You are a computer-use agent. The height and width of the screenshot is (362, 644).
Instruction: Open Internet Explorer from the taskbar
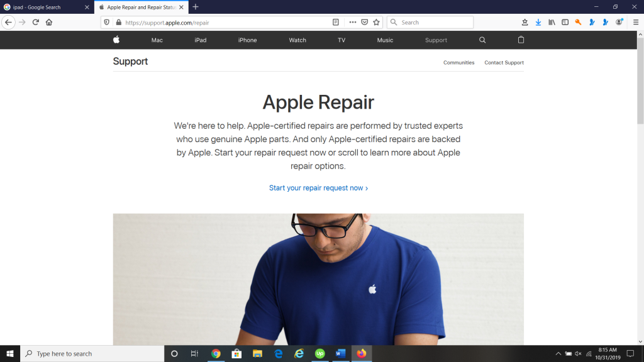(299, 353)
